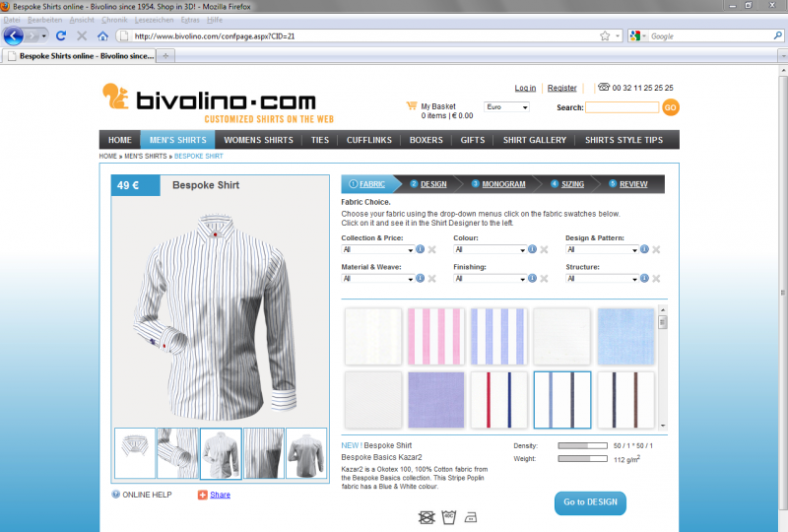788x532 pixels.
Task: Click the Share link
Action: tap(220, 495)
